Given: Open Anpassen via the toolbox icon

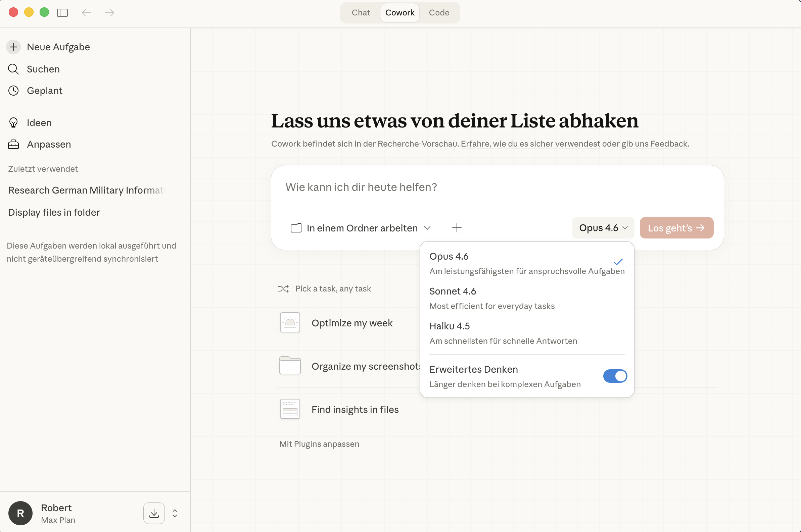Looking at the screenshot, I should click(13, 144).
